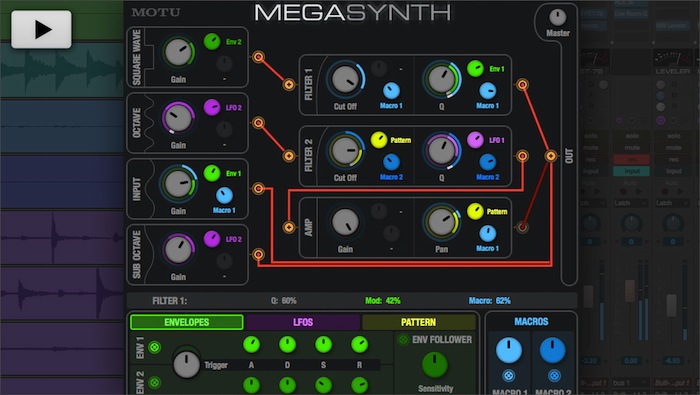The image size is (700, 395).
Task: Toggle the Env 1 enable button
Action: (154, 347)
